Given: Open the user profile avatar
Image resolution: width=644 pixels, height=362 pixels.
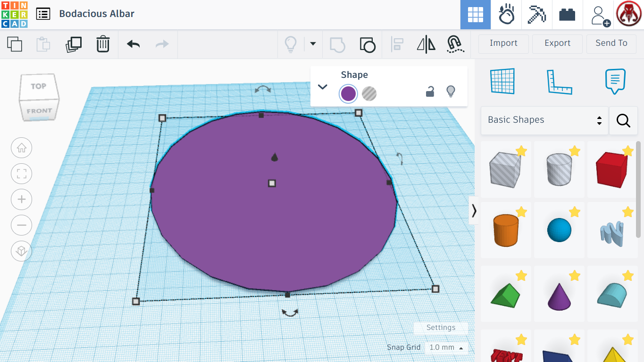Looking at the screenshot, I should (629, 15).
